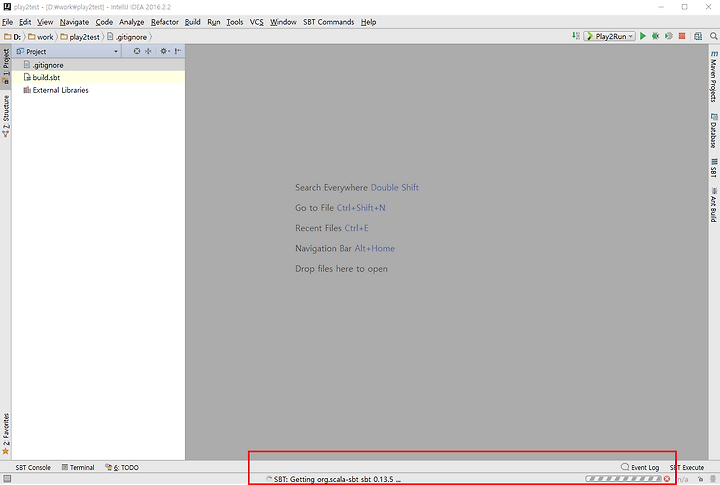Click the n/a encoding status entry
This screenshot has width=720, height=485.
point(683,479)
